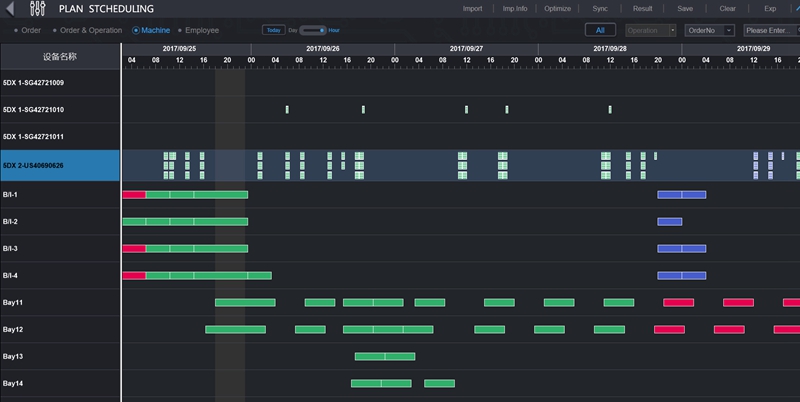The image size is (800, 402).
Task: Click the sliders icon beside Plan Scheduling
Action: click(38, 9)
